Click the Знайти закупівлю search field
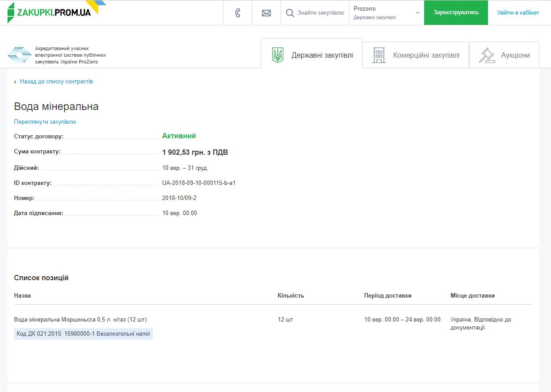This screenshot has width=551, height=392. tap(320, 13)
